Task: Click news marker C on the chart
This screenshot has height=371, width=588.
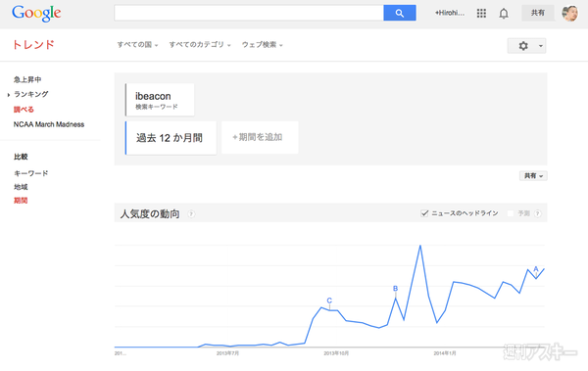Action: [329, 301]
